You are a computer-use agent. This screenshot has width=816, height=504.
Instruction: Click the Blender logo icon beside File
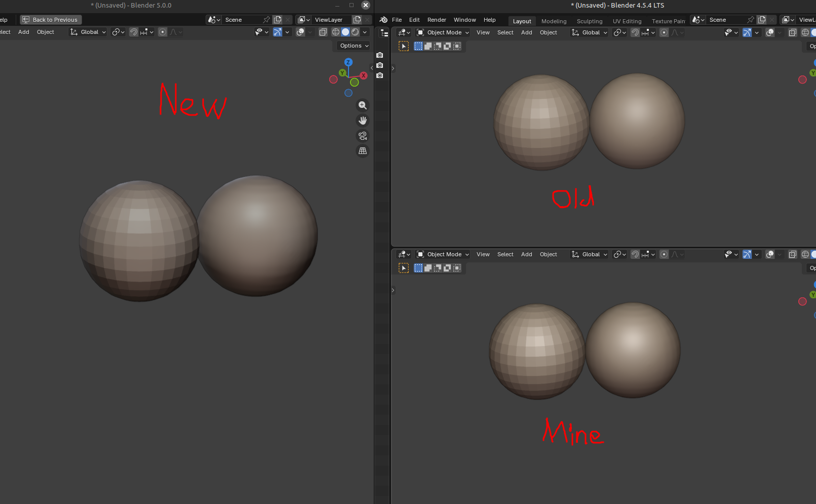pos(383,20)
